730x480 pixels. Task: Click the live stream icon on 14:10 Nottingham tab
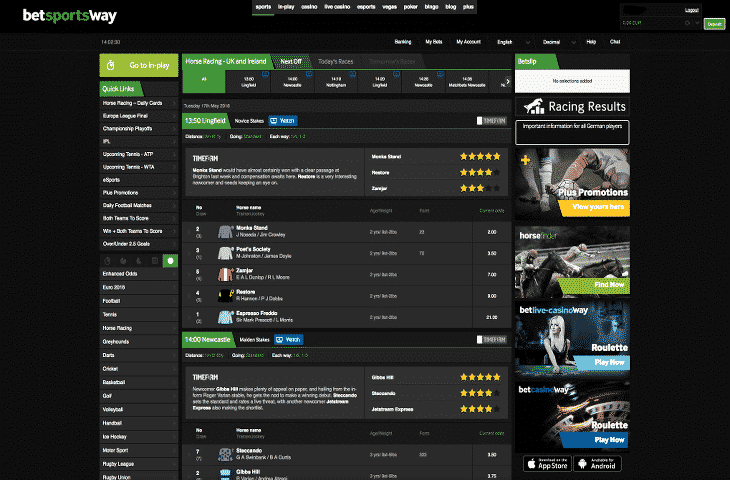pyautogui.click(x=352, y=74)
